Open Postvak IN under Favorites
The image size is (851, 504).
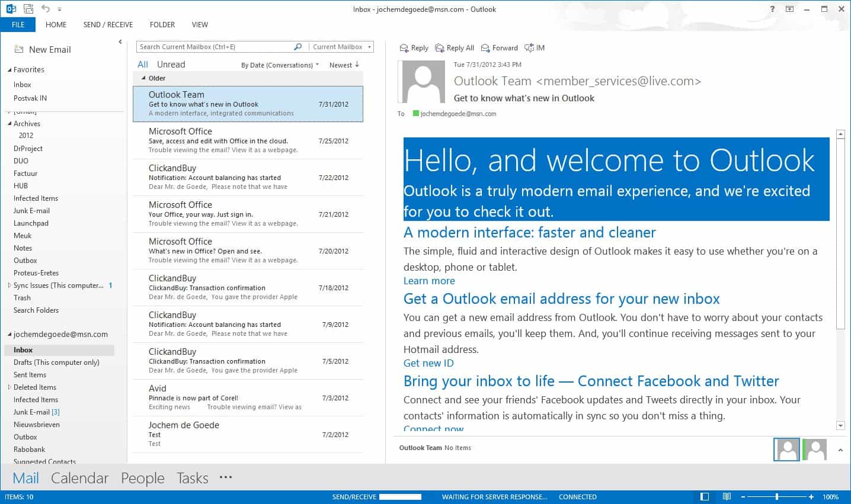click(x=30, y=98)
